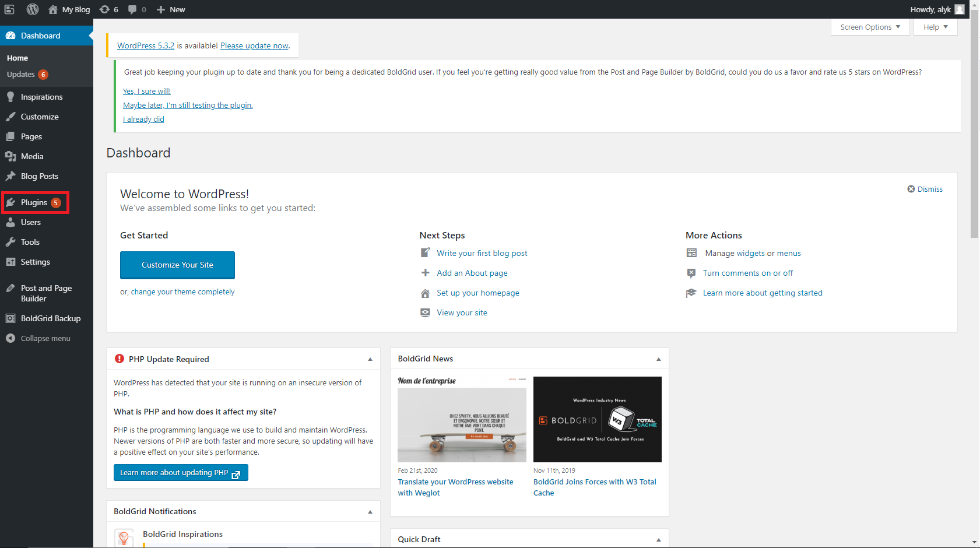Image resolution: width=980 pixels, height=548 pixels.
Task: Click the Plugins plug icon in sidebar
Action: click(10, 202)
